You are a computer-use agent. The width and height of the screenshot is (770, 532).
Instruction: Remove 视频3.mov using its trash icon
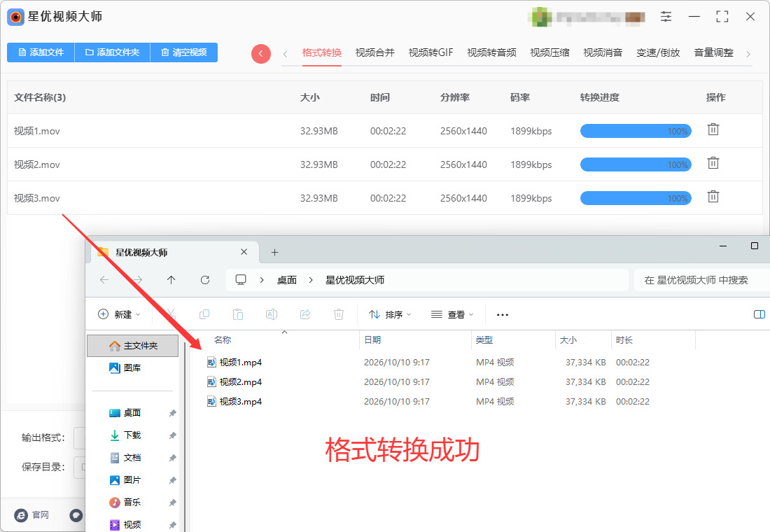click(x=713, y=197)
